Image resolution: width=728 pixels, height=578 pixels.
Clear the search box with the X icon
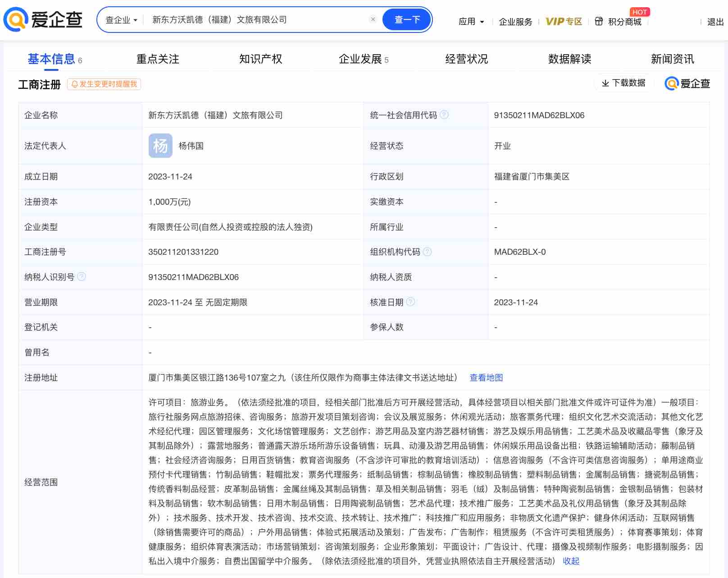click(x=373, y=19)
